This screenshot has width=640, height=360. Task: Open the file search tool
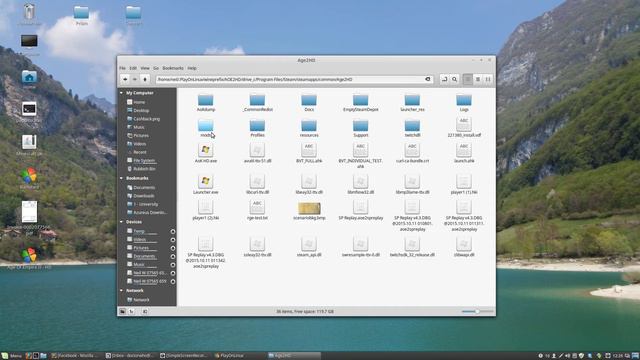tap(454, 79)
